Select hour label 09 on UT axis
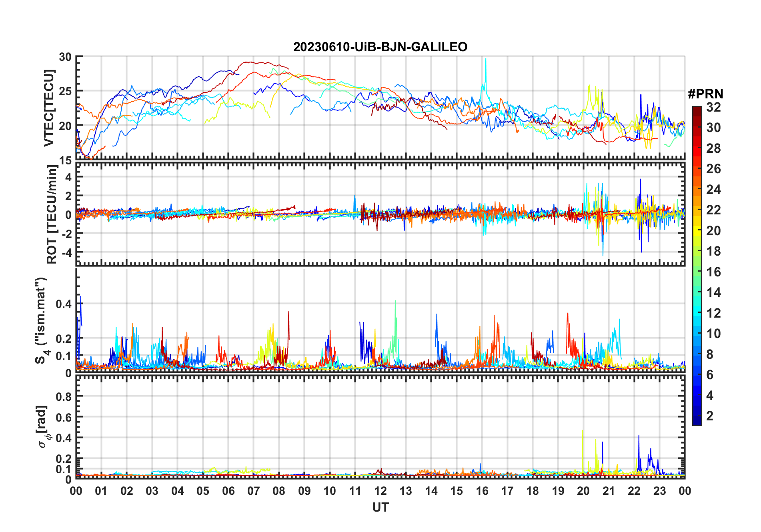This screenshot has width=761, height=532. click(x=304, y=491)
